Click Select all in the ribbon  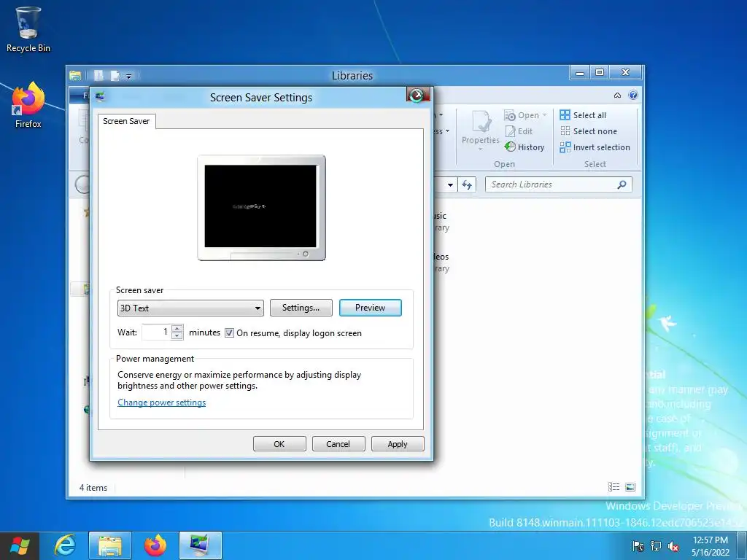click(x=583, y=115)
